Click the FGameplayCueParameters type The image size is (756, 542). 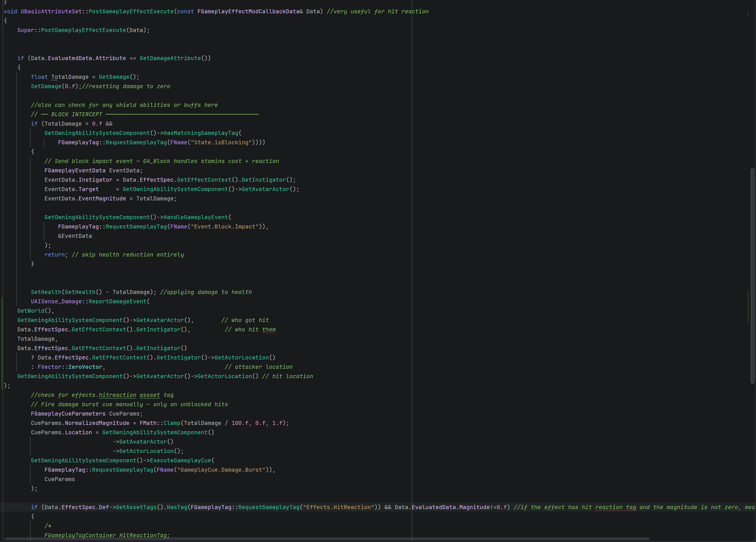click(x=68, y=413)
